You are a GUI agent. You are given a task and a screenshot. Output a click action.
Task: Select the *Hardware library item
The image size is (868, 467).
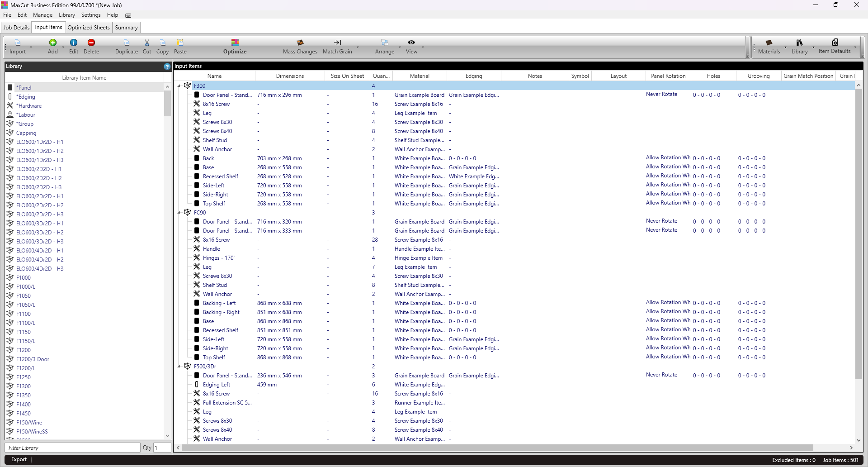[29, 106]
